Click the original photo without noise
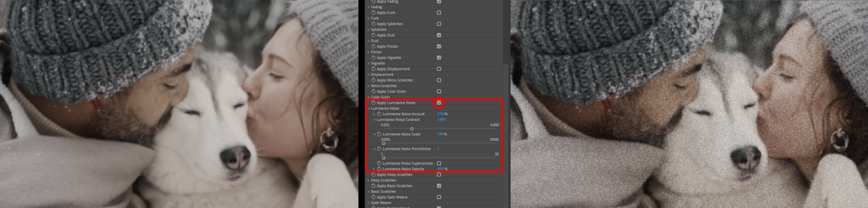The height and width of the screenshot is (208, 868). 179,104
